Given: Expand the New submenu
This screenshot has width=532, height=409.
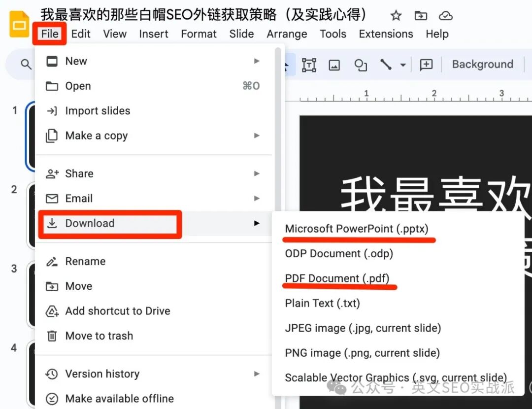Looking at the screenshot, I should pos(154,61).
